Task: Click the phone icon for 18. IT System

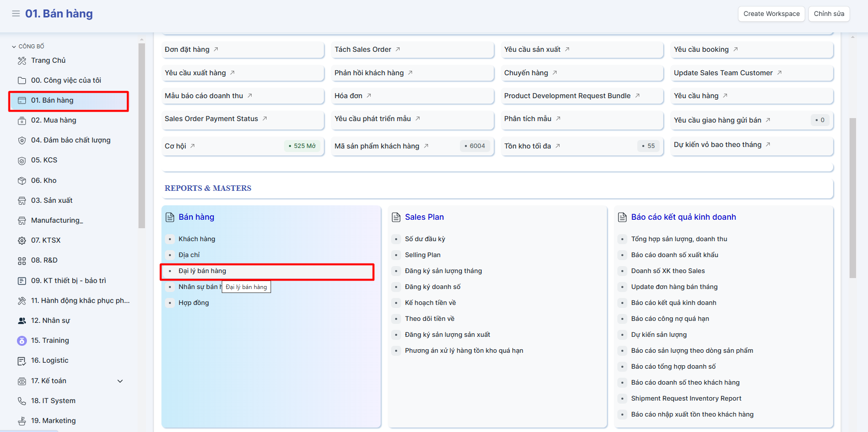Action: 22,401
